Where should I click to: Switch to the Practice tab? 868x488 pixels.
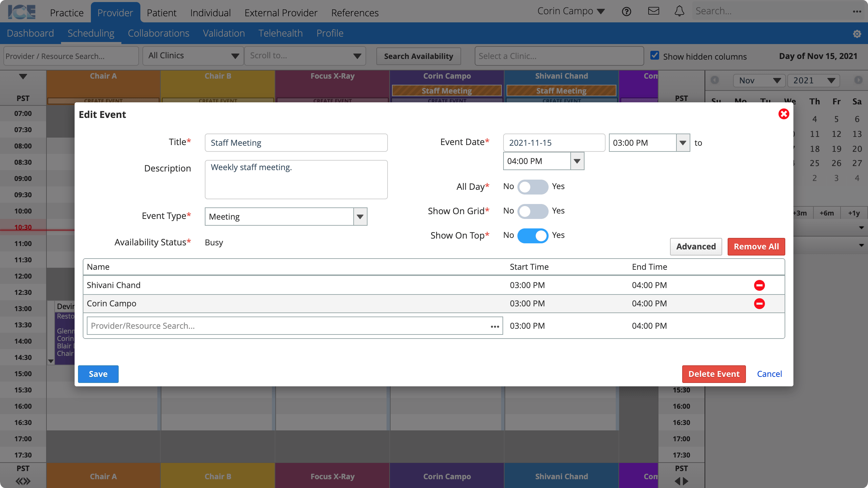coord(67,13)
